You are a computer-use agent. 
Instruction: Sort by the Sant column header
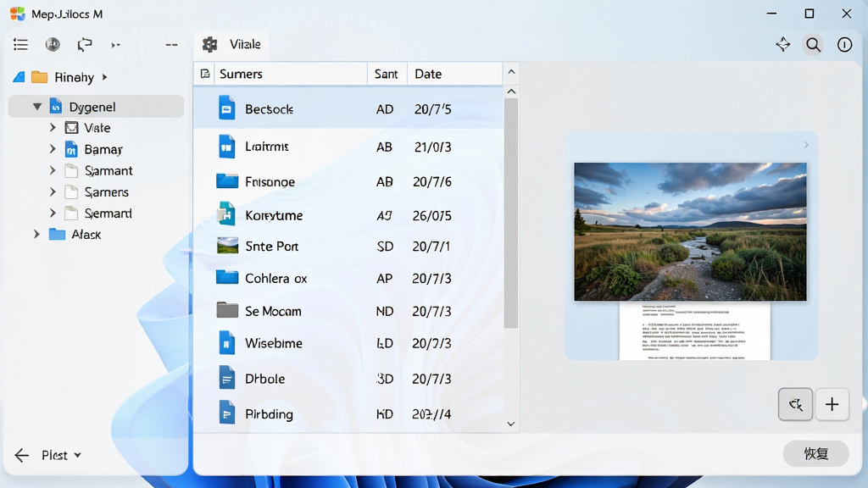tap(386, 75)
